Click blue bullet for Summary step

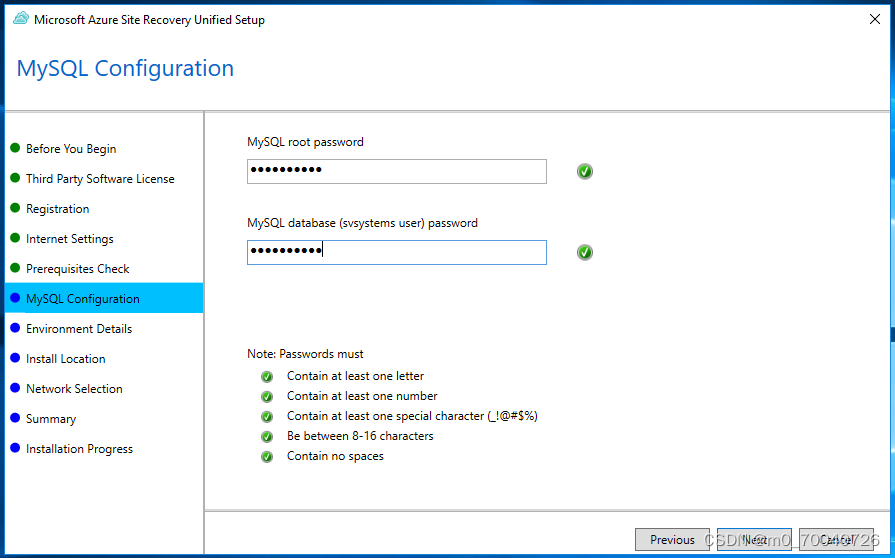click(15, 418)
